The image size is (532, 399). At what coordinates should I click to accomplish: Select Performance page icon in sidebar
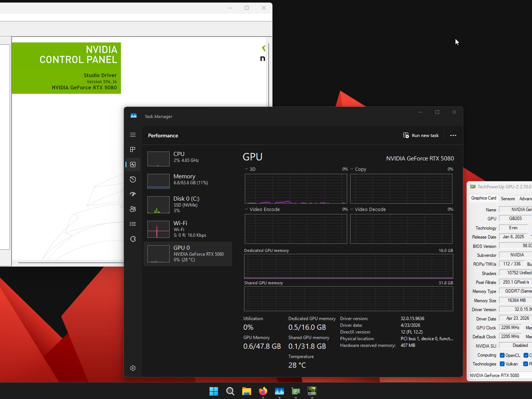click(133, 164)
